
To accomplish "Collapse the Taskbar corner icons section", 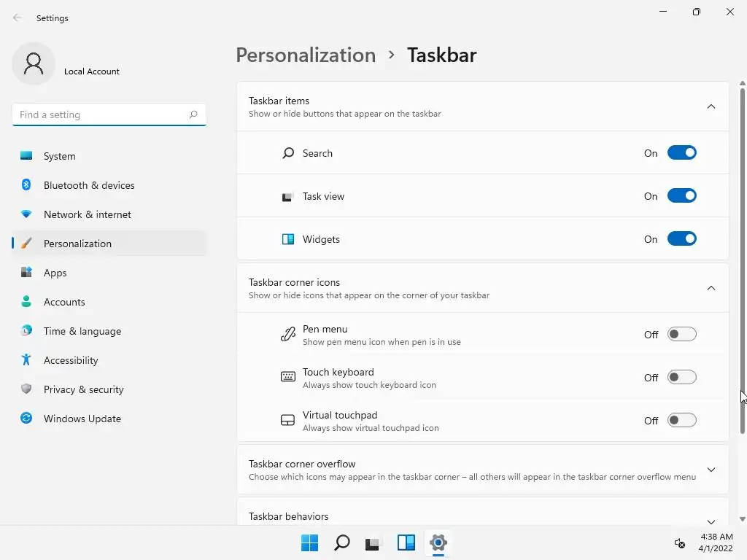I will coord(711,287).
